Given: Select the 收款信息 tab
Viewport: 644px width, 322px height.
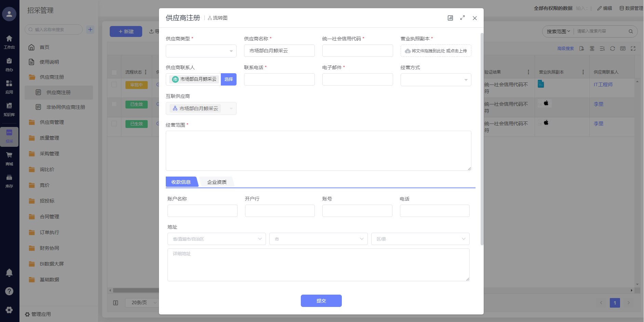Looking at the screenshot, I should pyautogui.click(x=181, y=182).
